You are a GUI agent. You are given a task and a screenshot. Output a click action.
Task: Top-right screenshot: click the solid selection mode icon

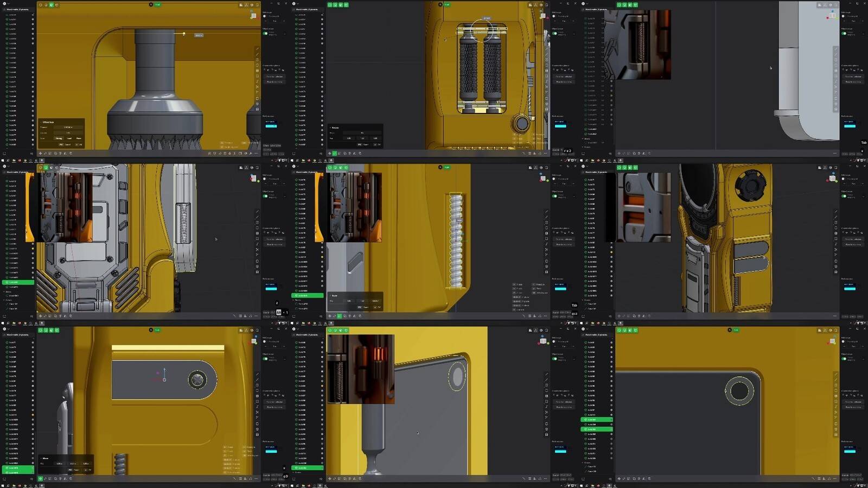pos(635,5)
